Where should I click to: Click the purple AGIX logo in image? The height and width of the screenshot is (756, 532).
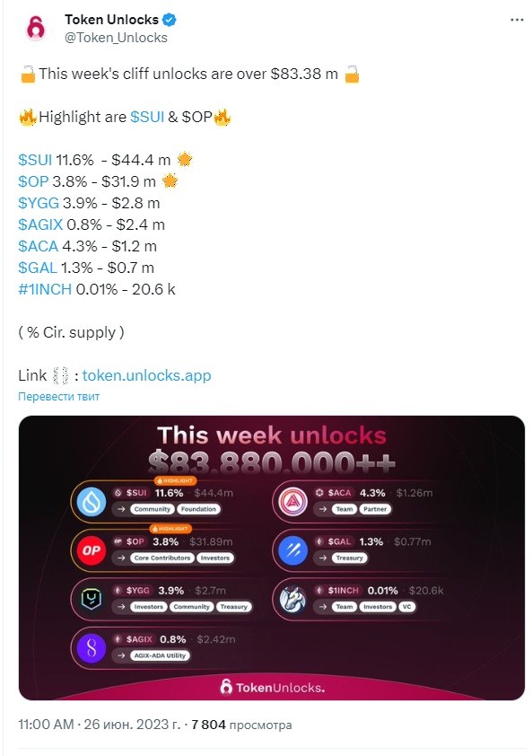pos(92,648)
